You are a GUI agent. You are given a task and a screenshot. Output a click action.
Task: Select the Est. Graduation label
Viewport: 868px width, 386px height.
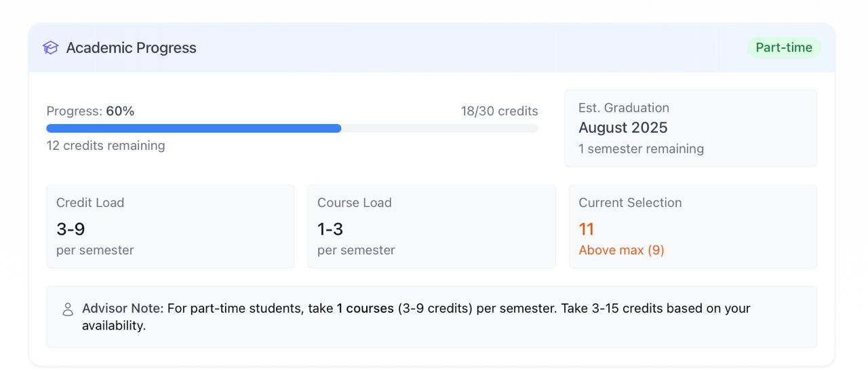point(623,108)
